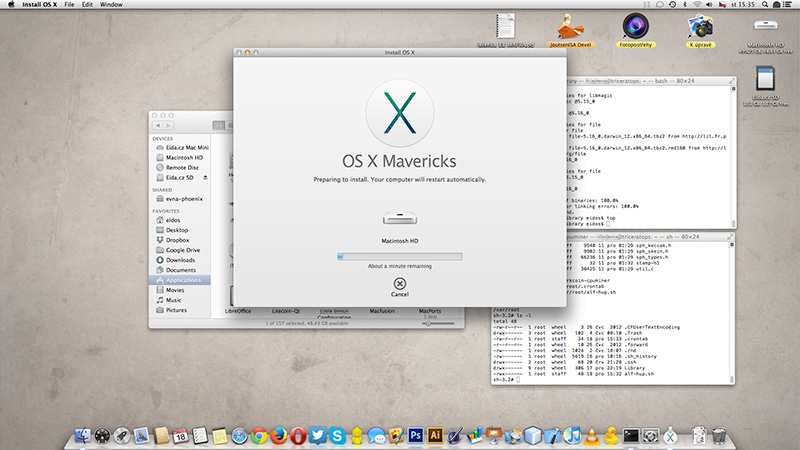Select the MacPorts folder in Finder
This screenshot has height=450, width=800.
pos(430,311)
